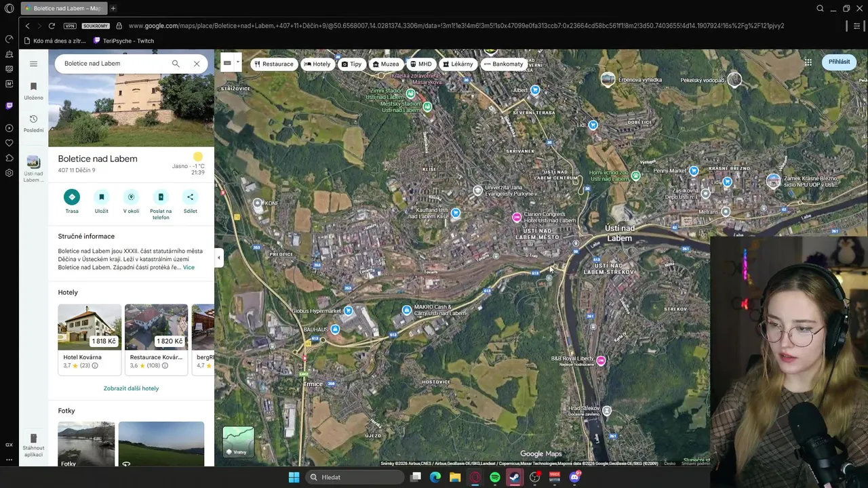Image resolution: width=868 pixels, height=488 pixels.
Task: Open the Google Maps hamburger menu
Action: click(x=33, y=64)
